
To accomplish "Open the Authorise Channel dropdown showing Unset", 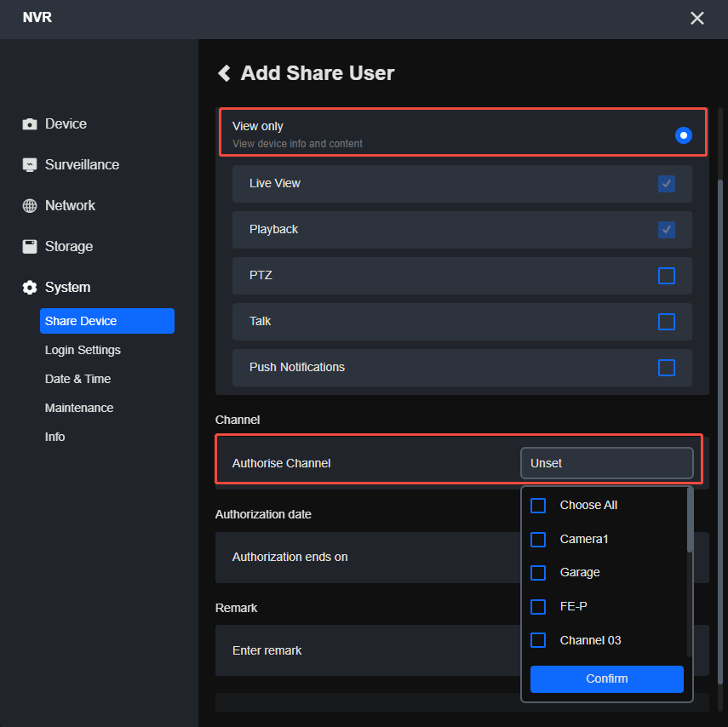I will [x=607, y=463].
